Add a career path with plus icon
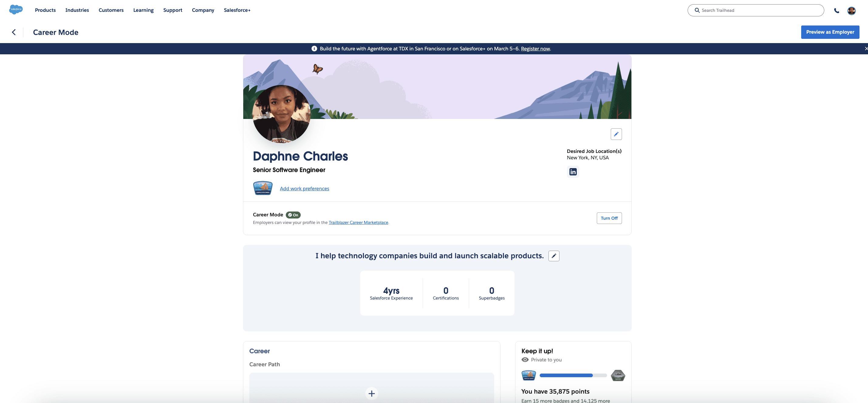The height and width of the screenshot is (403, 868). point(371,393)
